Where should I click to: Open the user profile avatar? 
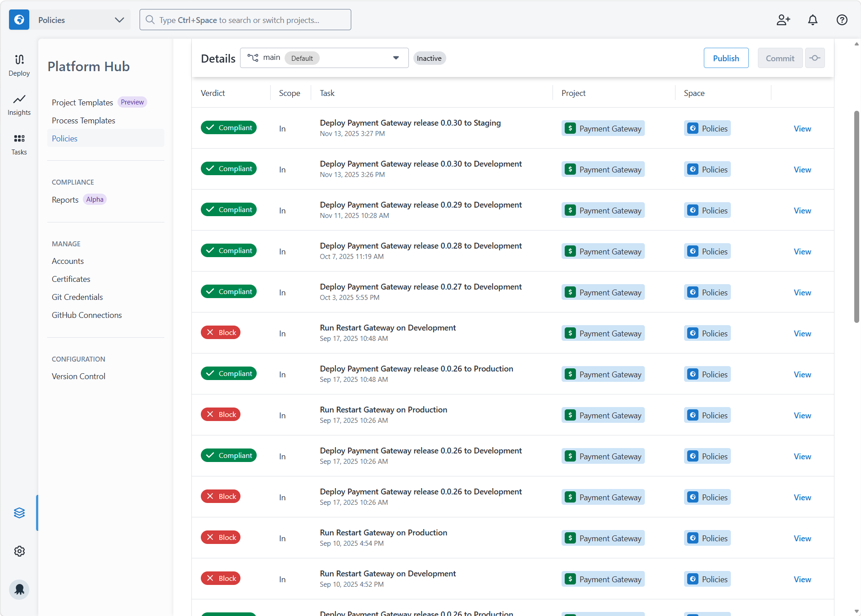coord(19,589)
